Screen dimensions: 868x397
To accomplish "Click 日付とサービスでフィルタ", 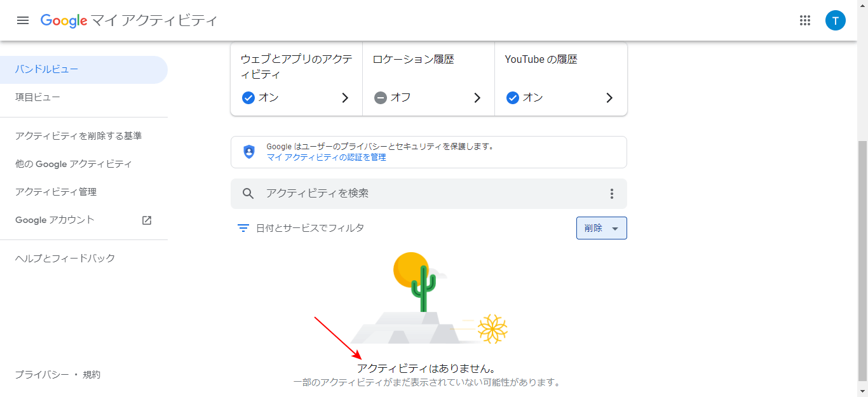I will (x=310, y=228).
